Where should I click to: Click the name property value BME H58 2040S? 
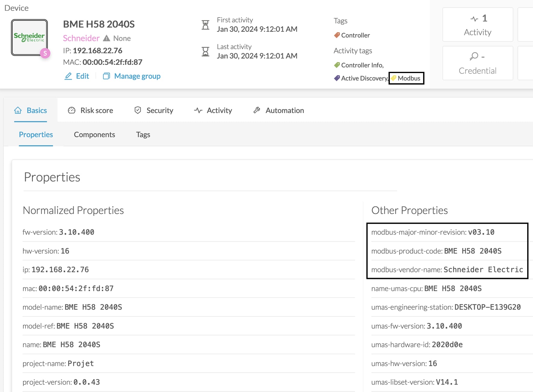click(72, 345)
